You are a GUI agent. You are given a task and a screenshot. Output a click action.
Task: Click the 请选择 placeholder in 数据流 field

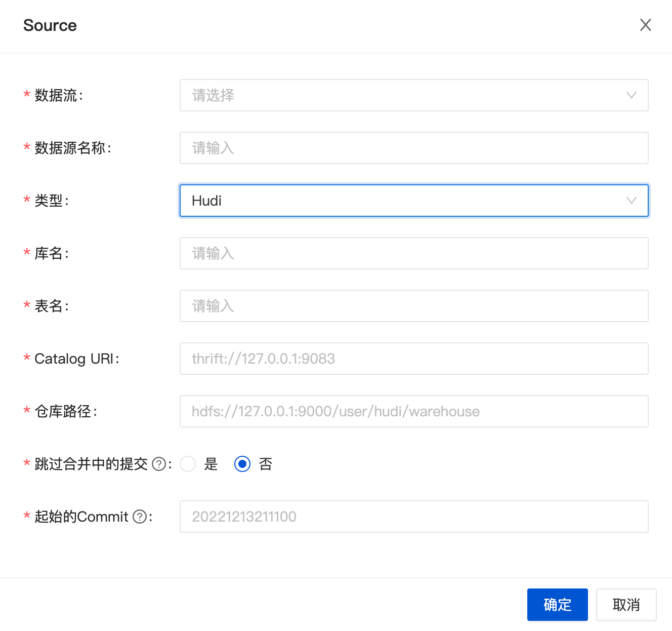point(213,95)
